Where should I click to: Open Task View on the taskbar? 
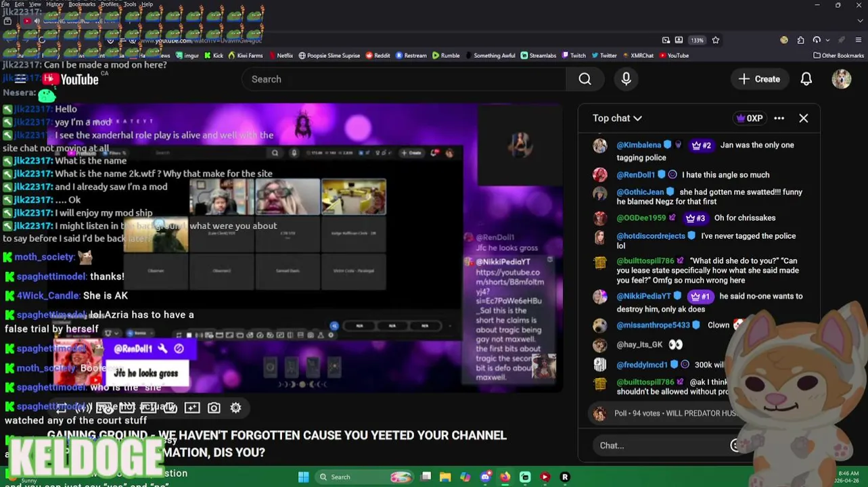click(x=426, y=477)
